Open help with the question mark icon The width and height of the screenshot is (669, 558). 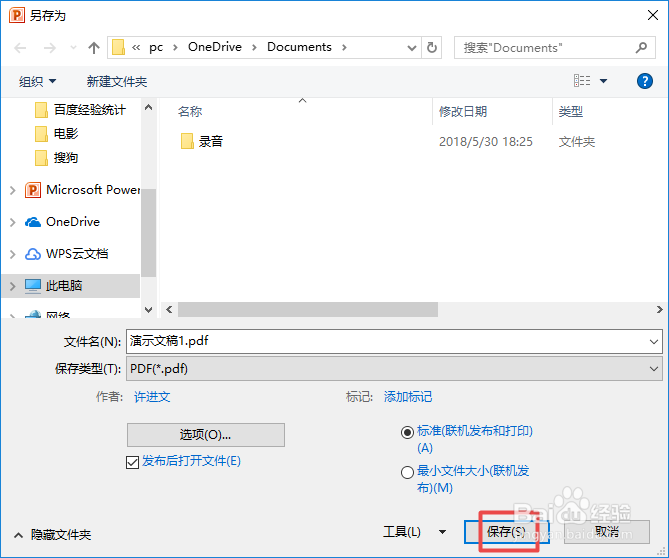(x=645, y=81)
